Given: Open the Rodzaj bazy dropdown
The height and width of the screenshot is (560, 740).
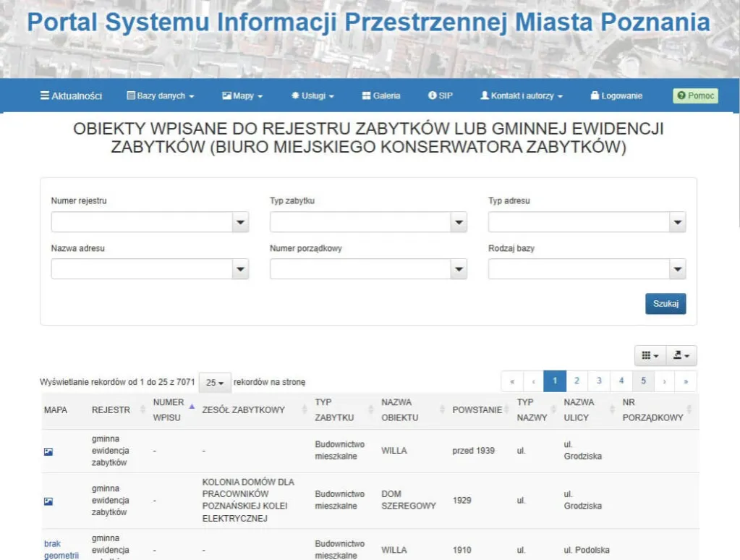Looking at the screenshot, I should coord(677,268).
